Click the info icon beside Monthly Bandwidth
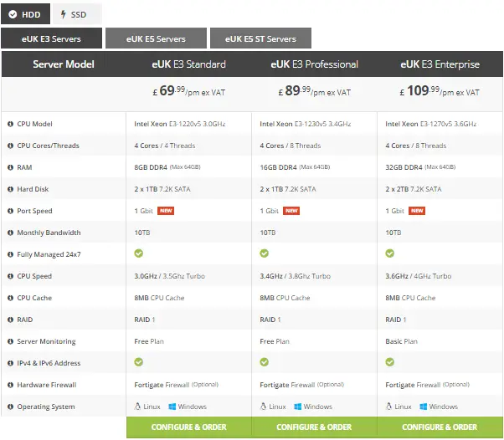Viewport: 504px width, 440px height. pyautogui.click(x=10, y=233)
